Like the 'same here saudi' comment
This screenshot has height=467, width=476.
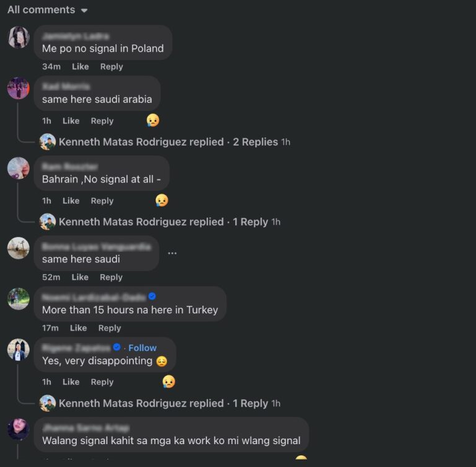click(80, 277)
